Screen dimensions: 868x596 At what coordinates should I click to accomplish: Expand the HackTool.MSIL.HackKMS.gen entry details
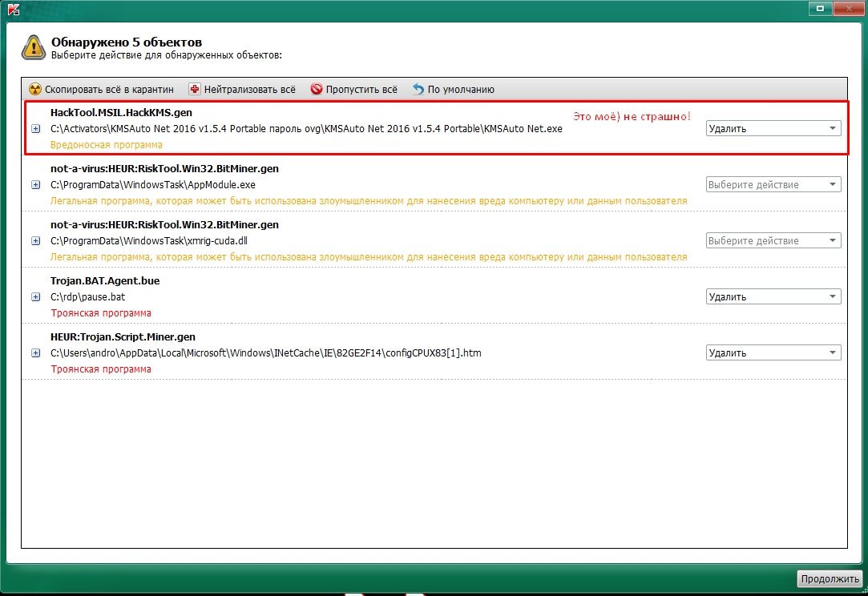tap(36, 129)
